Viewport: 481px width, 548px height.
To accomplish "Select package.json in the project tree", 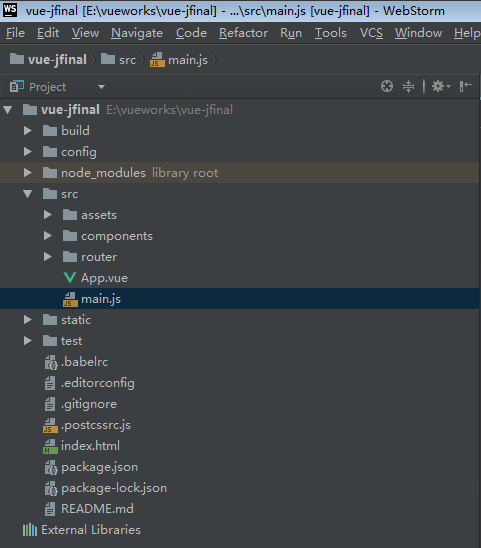I will pyautogui.click(x=99, y=467).
